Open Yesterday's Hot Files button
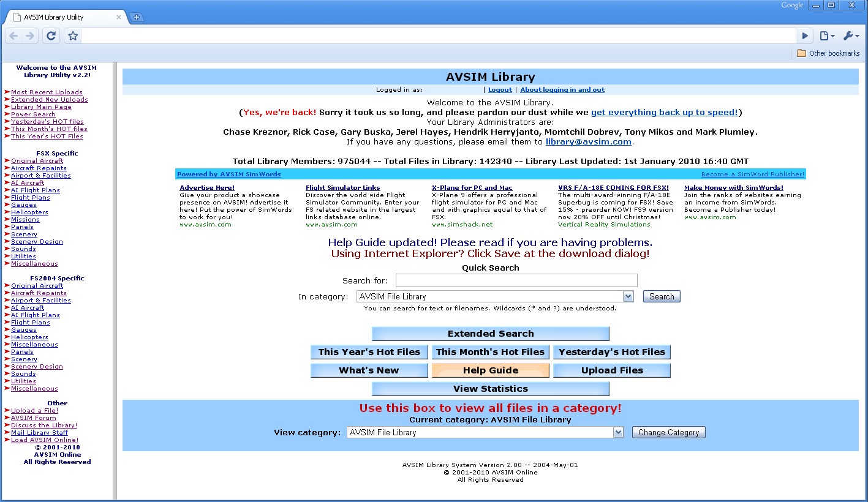 point(612,352)
